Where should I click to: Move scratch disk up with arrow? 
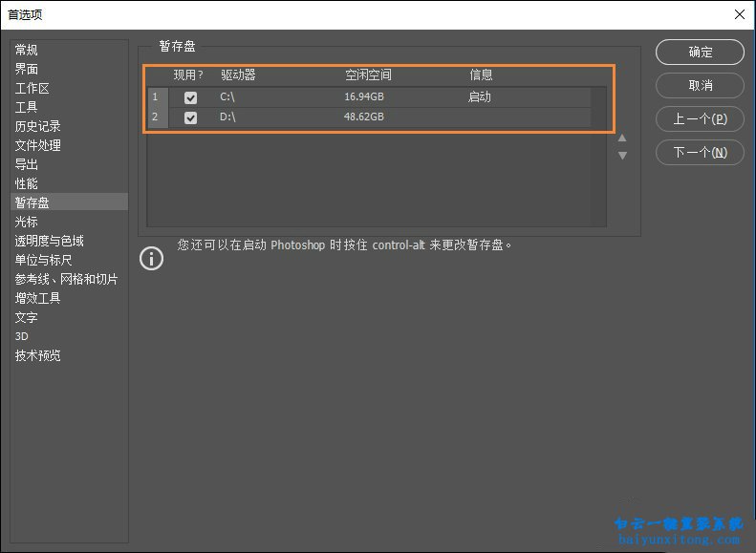[622, 138]
